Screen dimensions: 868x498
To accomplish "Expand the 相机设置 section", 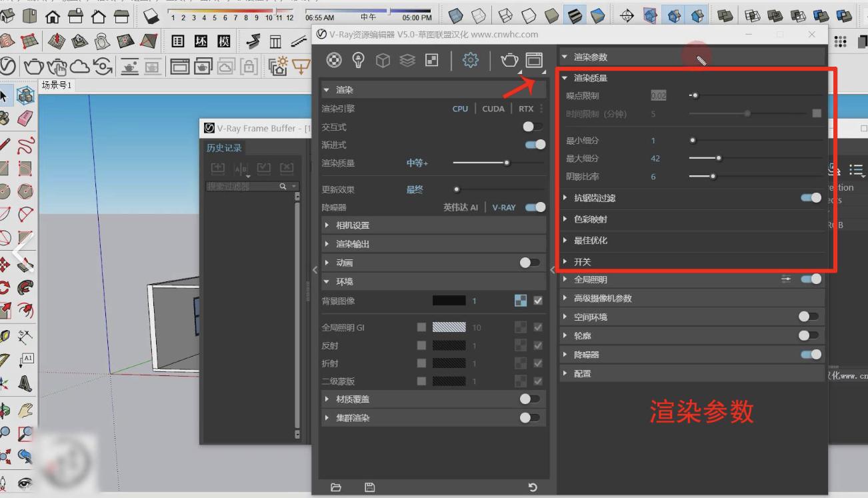I will tap(352, 225).
